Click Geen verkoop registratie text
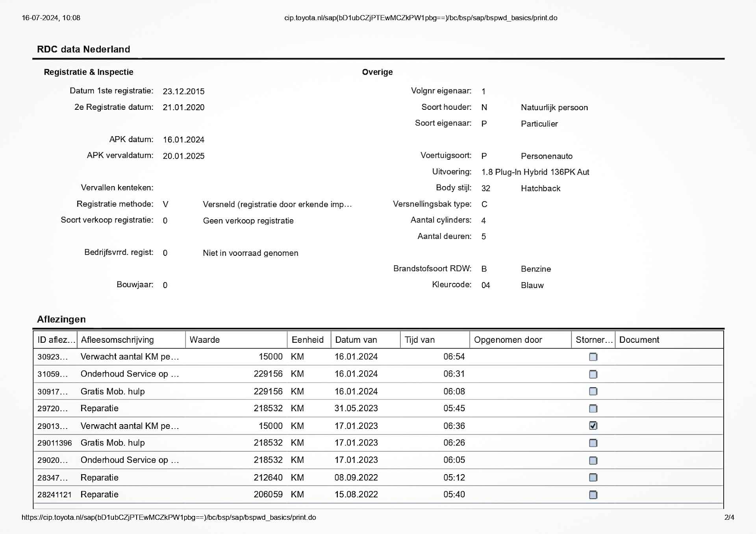This screenshot has width=756, height=534. (x=248, y=221)
